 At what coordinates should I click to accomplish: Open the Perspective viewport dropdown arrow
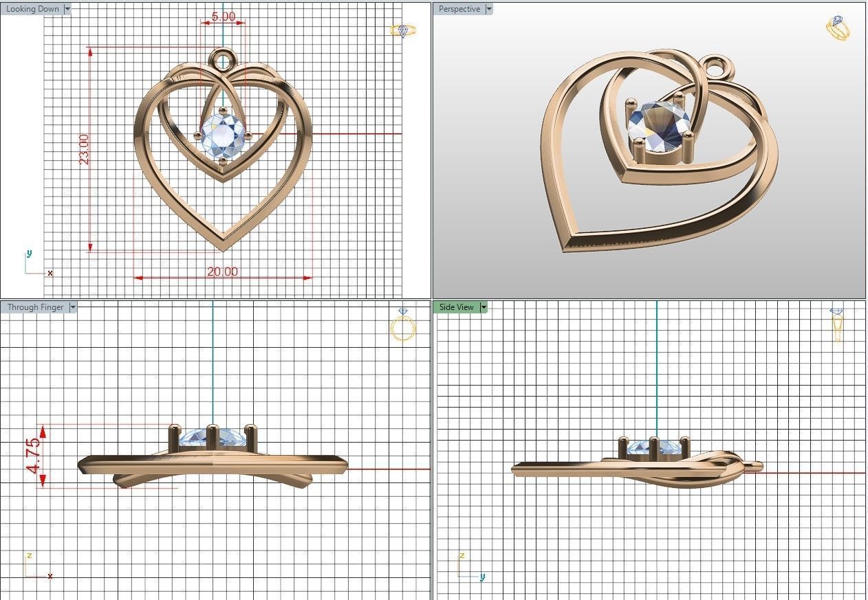point(488,9)
